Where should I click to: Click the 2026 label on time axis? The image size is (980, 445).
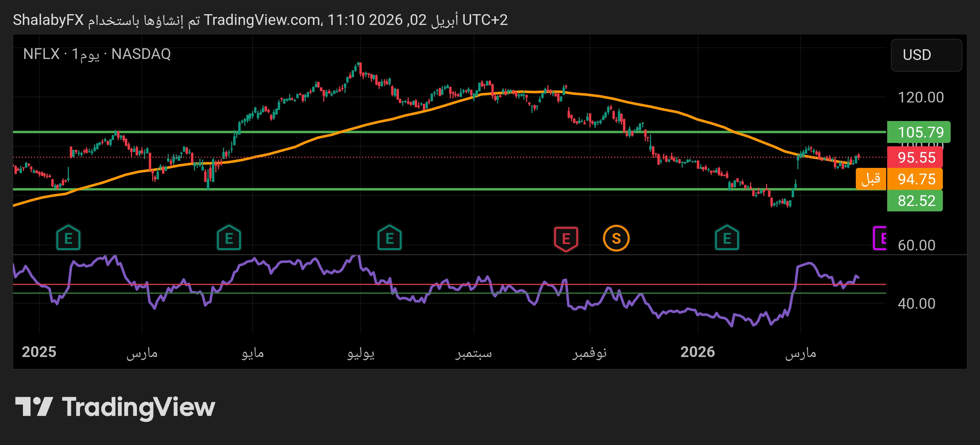coord(697,352)
